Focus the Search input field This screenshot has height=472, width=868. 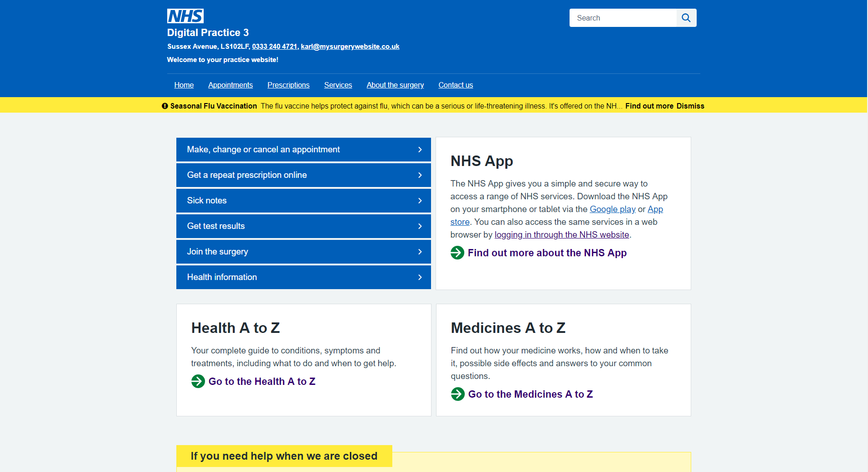tap(622, 18)
